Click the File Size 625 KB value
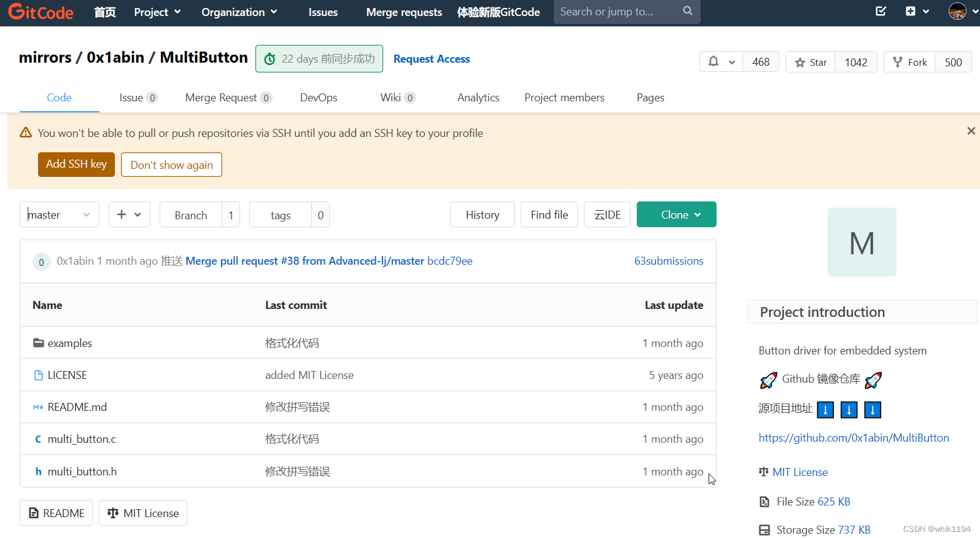This screenshot has height=538, width=980. pos(834,502)
